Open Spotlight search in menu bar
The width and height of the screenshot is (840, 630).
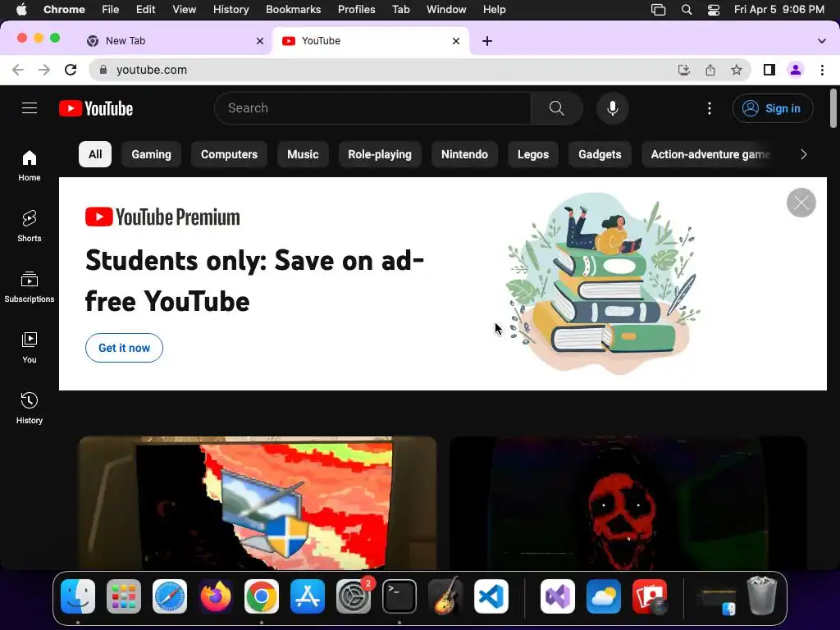(687, 10)
